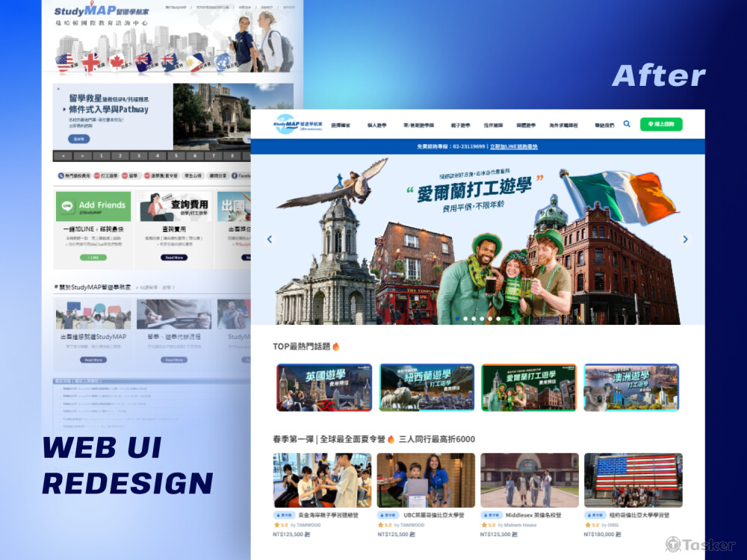Click the 打工遊學 hot tag on old site
Screen dimensions: 747x560
[x=106, y=175]
